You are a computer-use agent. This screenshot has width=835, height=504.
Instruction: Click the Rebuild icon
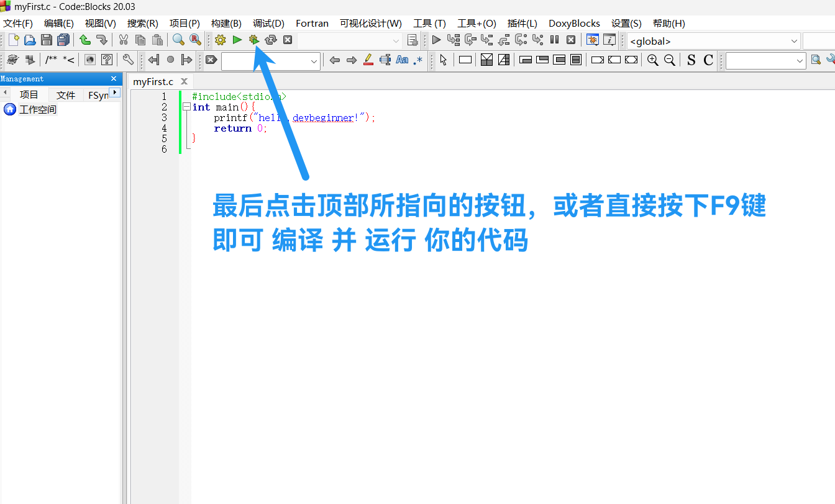pos(270,40)
